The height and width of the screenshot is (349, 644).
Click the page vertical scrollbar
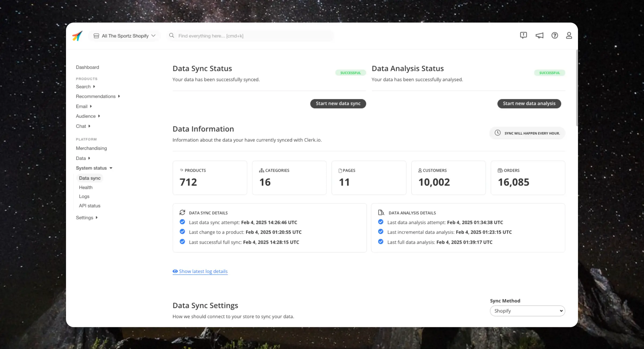(x=577, y=88)
